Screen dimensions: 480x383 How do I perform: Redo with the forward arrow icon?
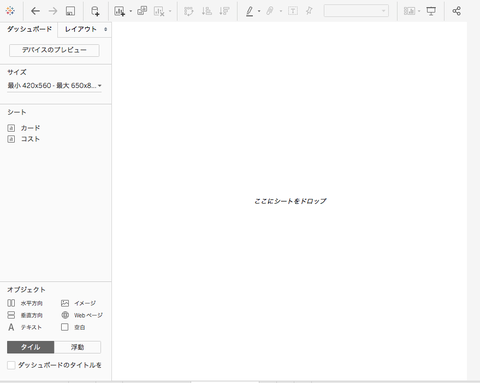[x=53, y=11]
